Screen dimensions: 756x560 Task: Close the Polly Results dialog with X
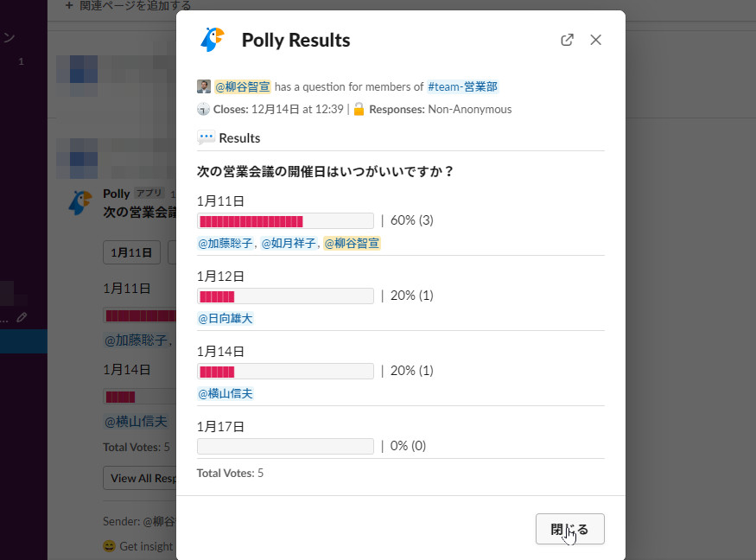[x=595, y=40]
